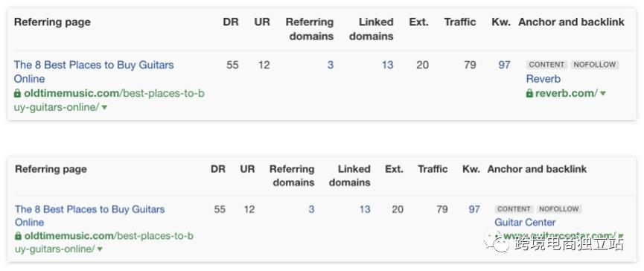This screenshot has height=271, width=644.
Task: Click lock icon beside second oldtimemusic.com URL
Action: (18, 236)
